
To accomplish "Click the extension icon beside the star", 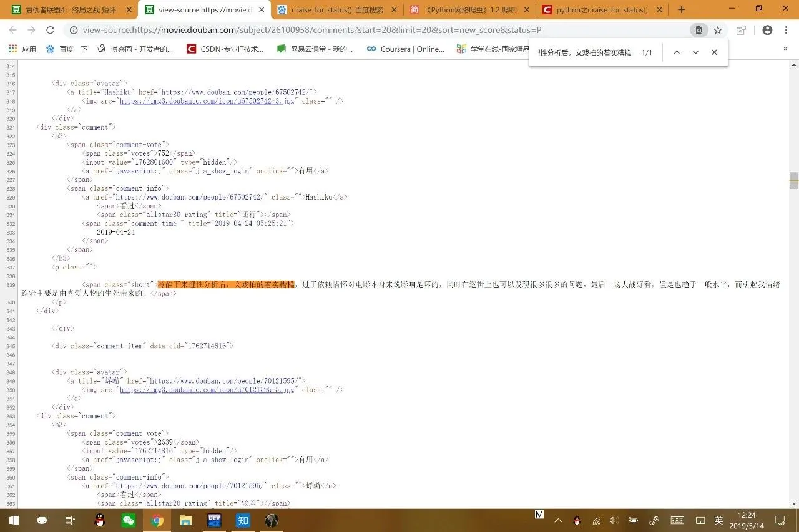I will point(741,30).
